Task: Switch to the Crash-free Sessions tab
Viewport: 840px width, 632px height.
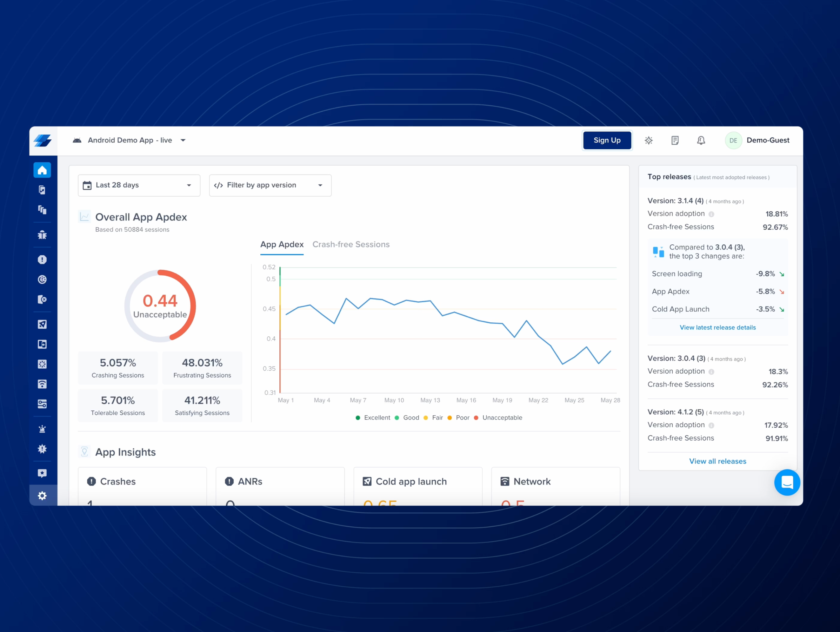Action: (x=351, y=244)
